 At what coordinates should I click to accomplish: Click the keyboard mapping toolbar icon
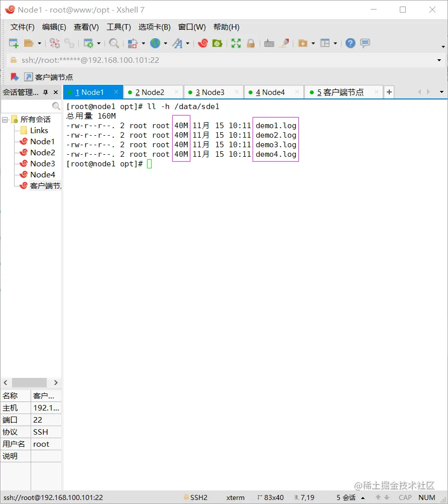(269, 43)
